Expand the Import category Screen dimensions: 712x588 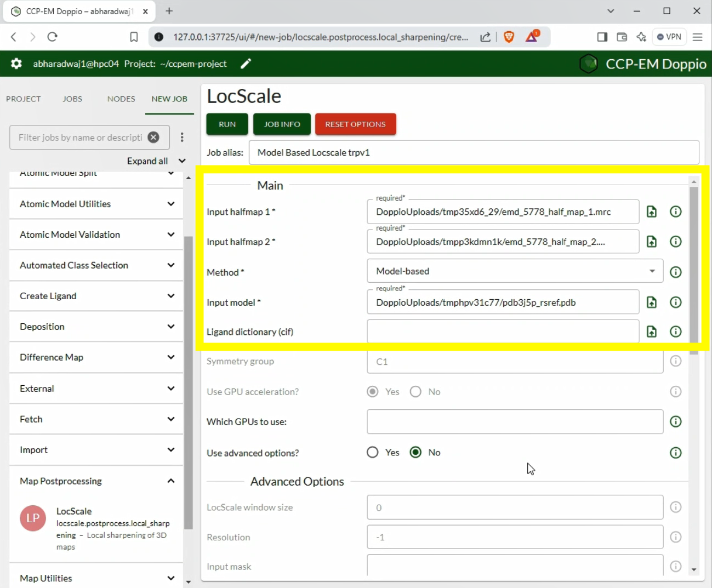click(96, 450)
